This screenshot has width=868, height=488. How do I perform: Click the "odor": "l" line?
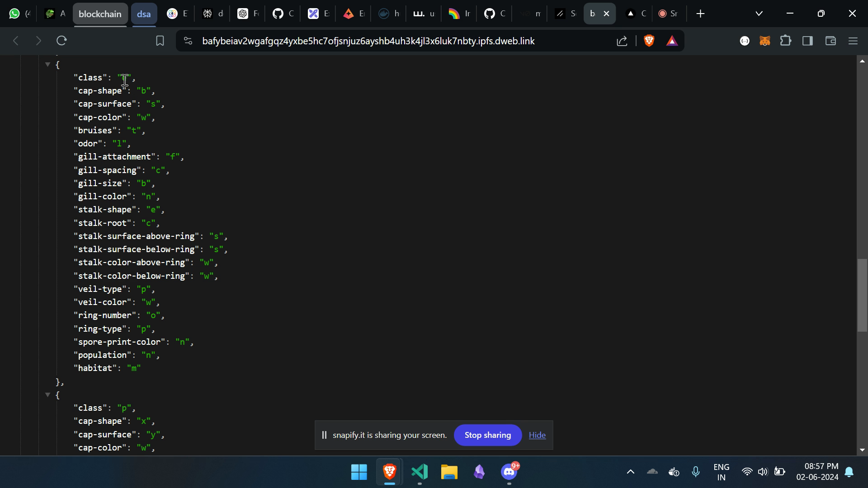click(x=102, y=144)
